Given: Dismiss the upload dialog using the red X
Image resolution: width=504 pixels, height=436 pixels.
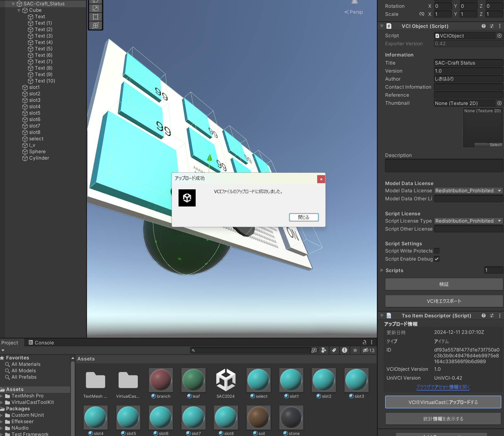Looking at the screenshot, I should 321,179.
